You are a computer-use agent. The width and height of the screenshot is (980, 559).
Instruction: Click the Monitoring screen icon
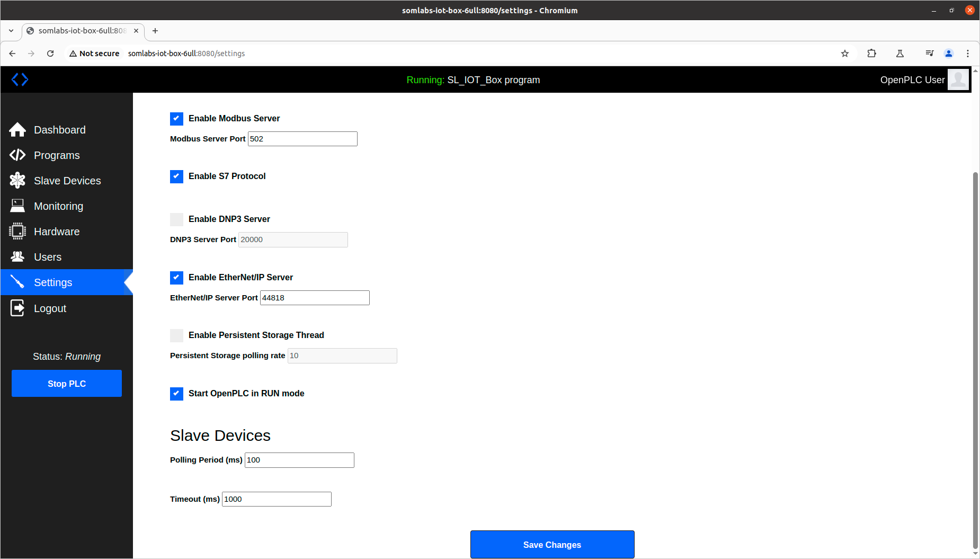click(17, 206)
